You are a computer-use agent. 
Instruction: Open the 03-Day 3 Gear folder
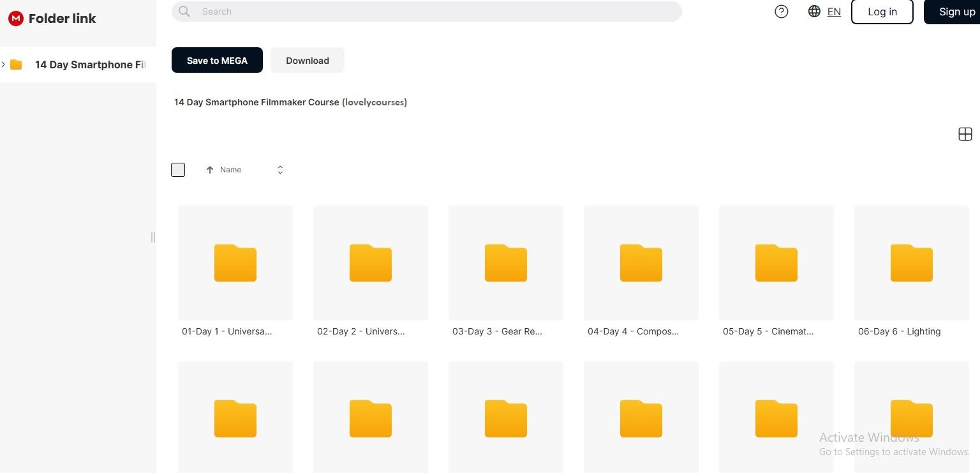[506, 263]
